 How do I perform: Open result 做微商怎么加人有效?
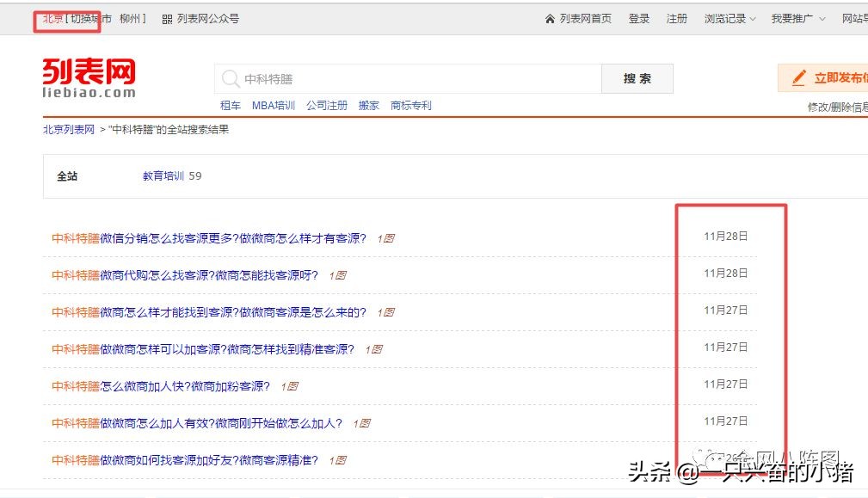tap(197, 424)
